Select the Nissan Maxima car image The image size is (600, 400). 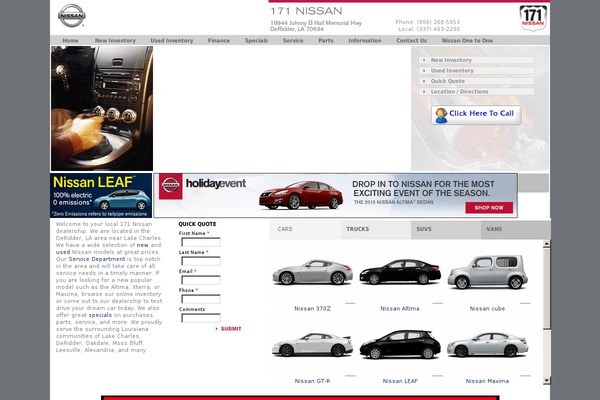click(488, 344)
